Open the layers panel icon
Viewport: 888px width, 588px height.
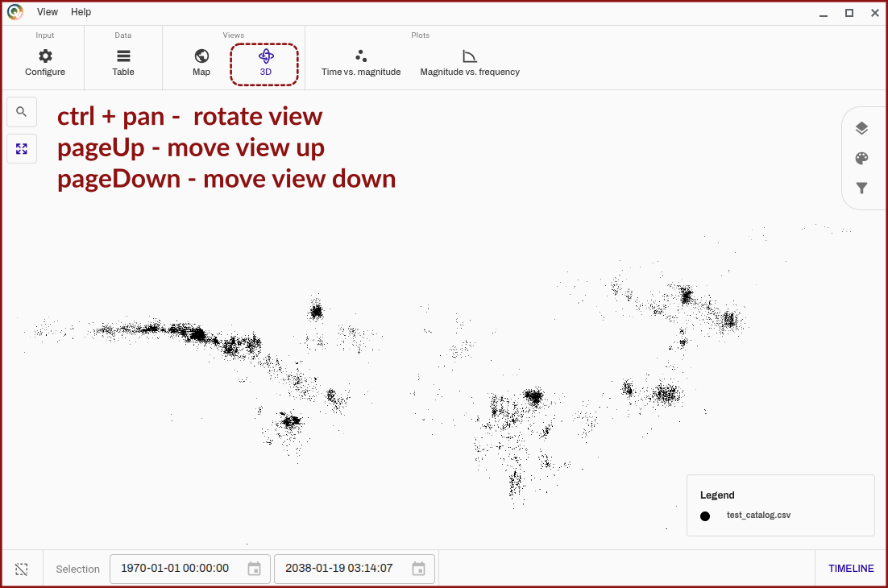tap(861, 128)
